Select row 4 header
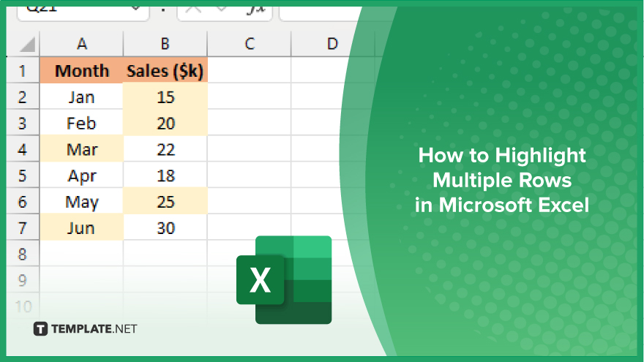The width and height of the screenshot is (644, 362). 23,149
